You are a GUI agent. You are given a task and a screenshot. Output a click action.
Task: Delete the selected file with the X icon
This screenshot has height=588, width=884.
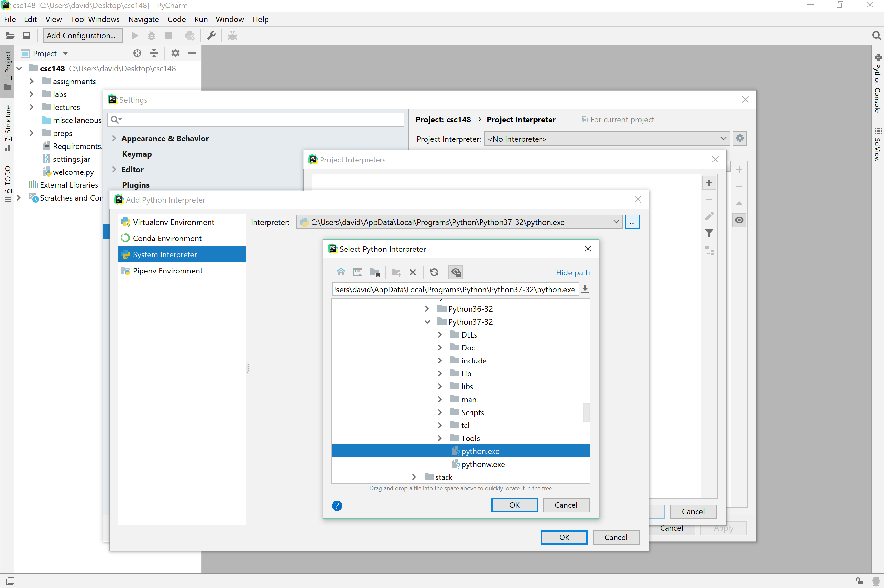click(x=413, y=272)
